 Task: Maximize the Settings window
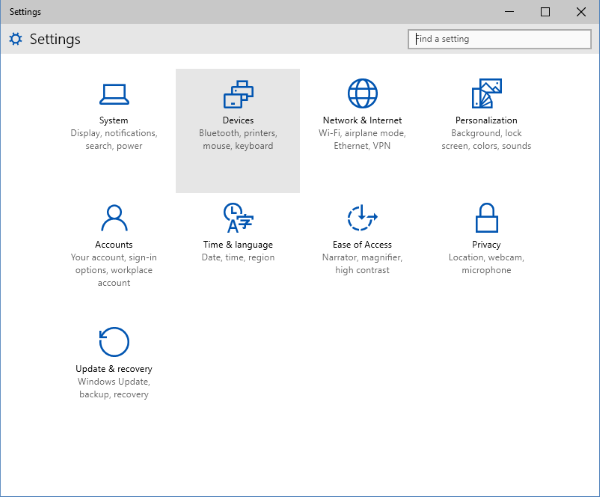pyautogui.click(x=545, y=12)
